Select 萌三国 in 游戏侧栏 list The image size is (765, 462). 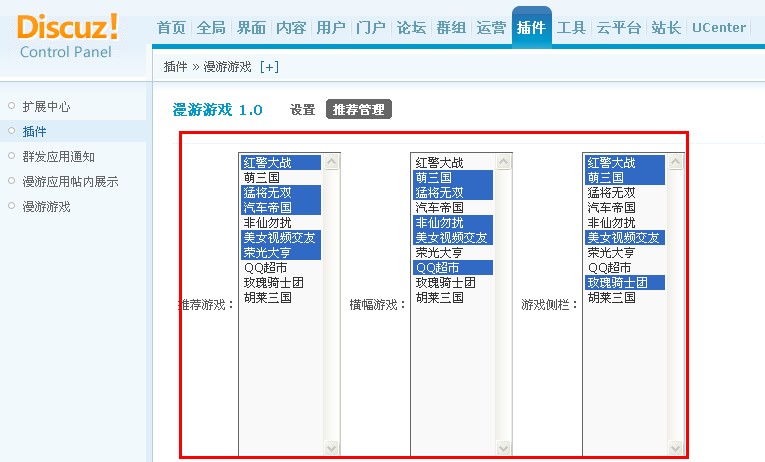pos(625,178)
